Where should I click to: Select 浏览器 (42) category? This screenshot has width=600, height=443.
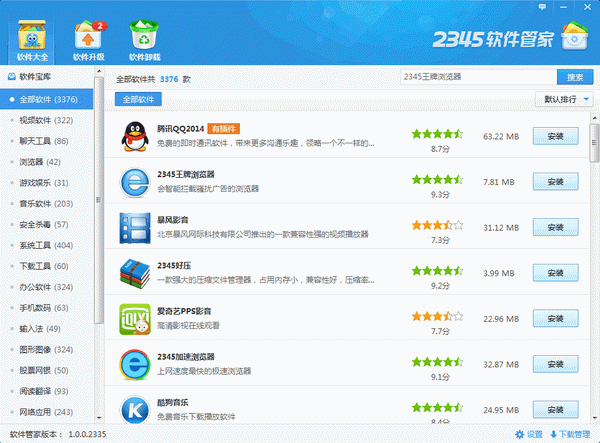click(46, 162)
